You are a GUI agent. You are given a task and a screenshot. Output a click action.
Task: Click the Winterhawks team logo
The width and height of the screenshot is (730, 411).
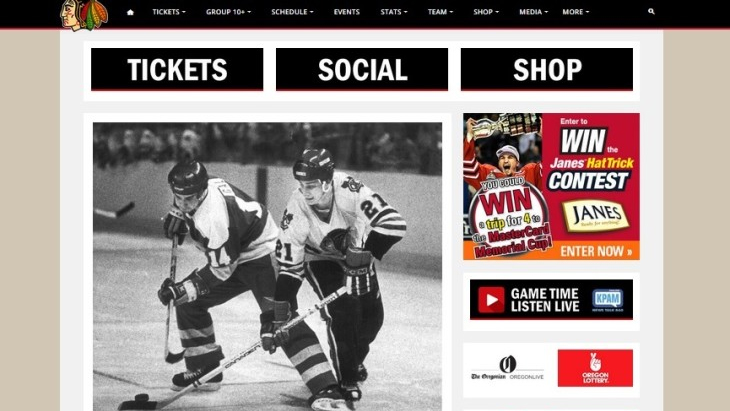[84, 15]
